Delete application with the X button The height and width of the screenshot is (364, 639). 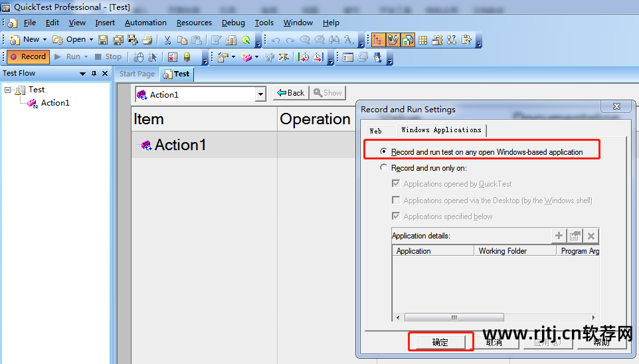click(591, 236)
